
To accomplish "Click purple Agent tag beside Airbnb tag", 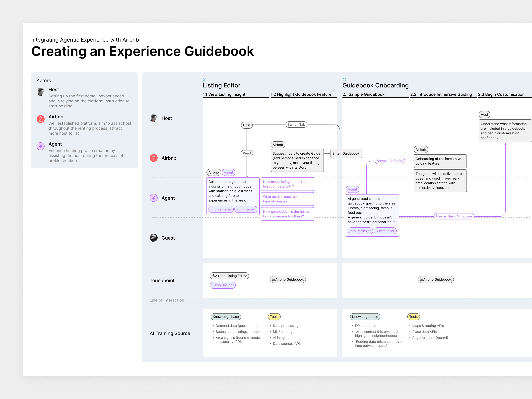I will point(228,172).
